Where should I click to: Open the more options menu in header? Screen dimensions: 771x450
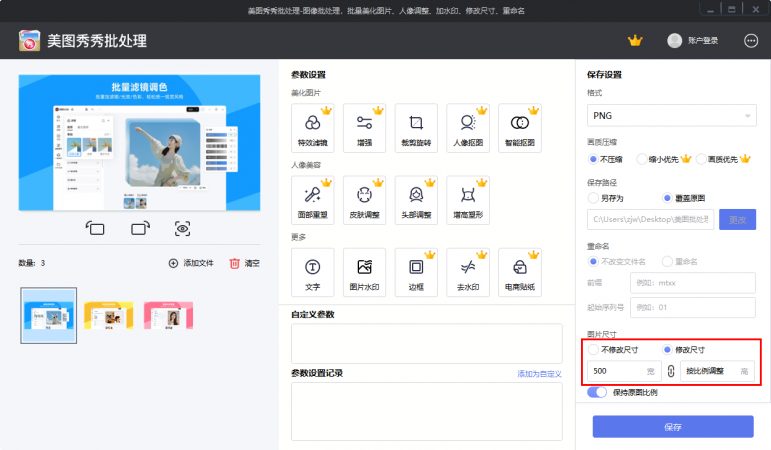751,41
